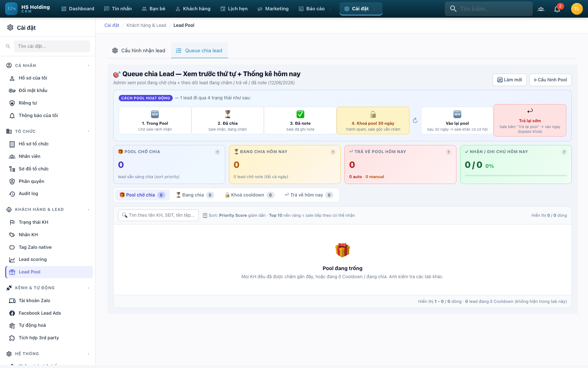Open Dashboard from the top menu

(x=78, y=9)
